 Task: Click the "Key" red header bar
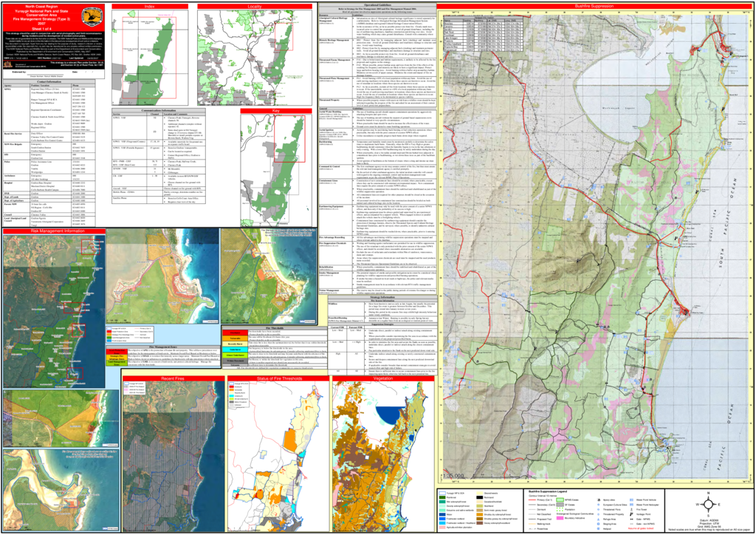(276, 111)
